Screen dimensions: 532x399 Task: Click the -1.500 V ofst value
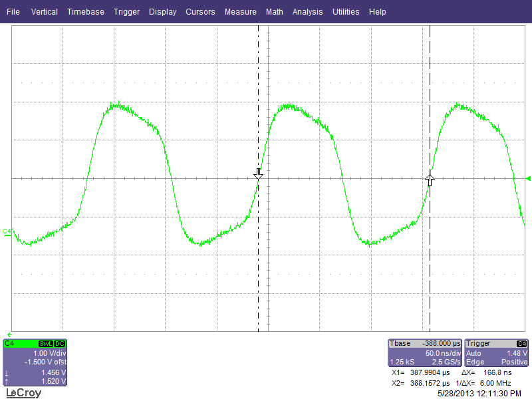point(45,362)
